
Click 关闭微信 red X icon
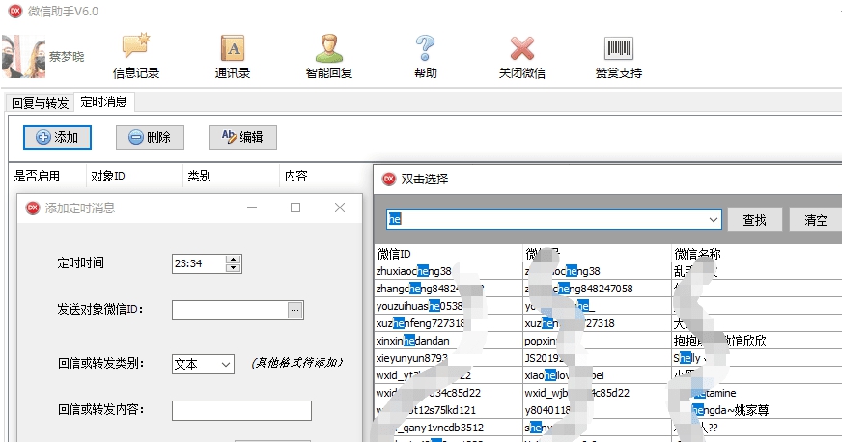[522, 56]
